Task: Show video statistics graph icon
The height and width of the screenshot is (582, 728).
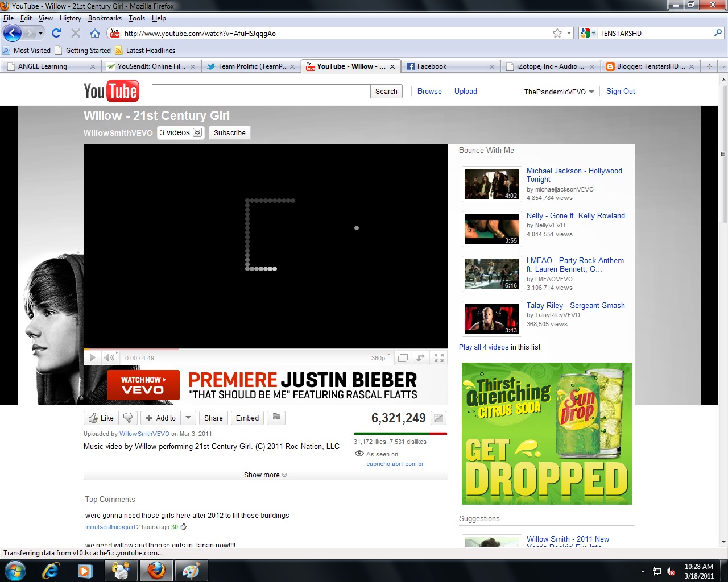Action: click(439, 418)
